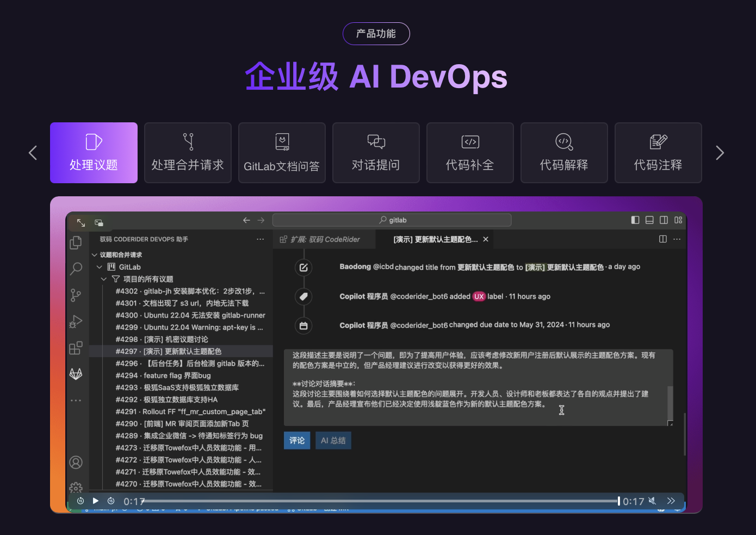Mute or unmute the video speaker
756x535 pixels.
[652, 501]
